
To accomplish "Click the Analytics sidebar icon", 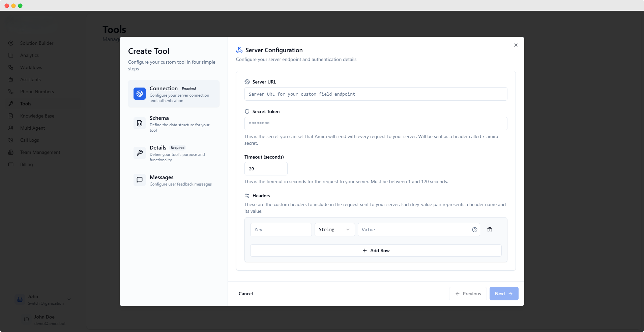I will 11,55.
